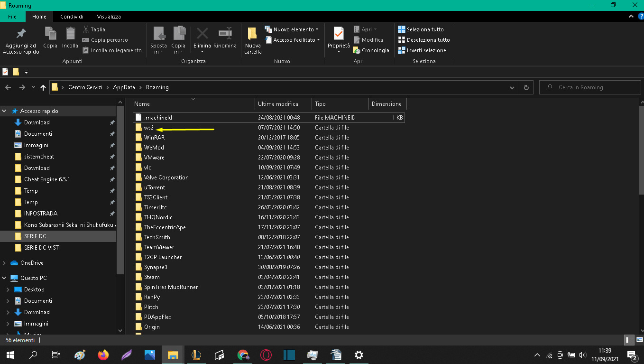Click Centro Servizi in the address breadcrumb
Viewport: 644px width, 364px height.
tap(85, 87)
